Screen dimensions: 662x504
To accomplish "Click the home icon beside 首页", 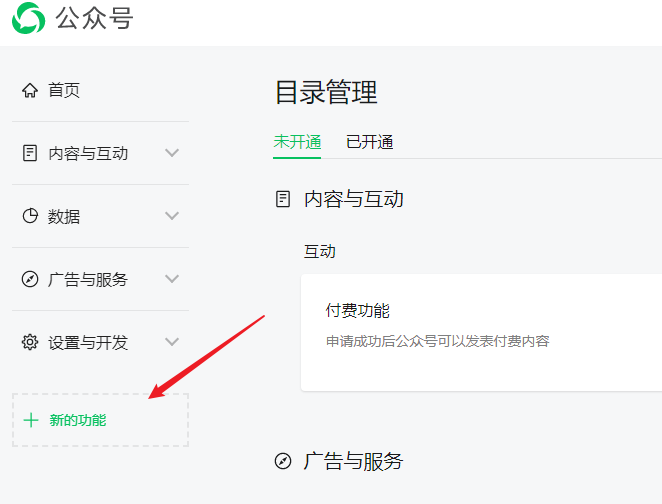I will pos(30,90).
